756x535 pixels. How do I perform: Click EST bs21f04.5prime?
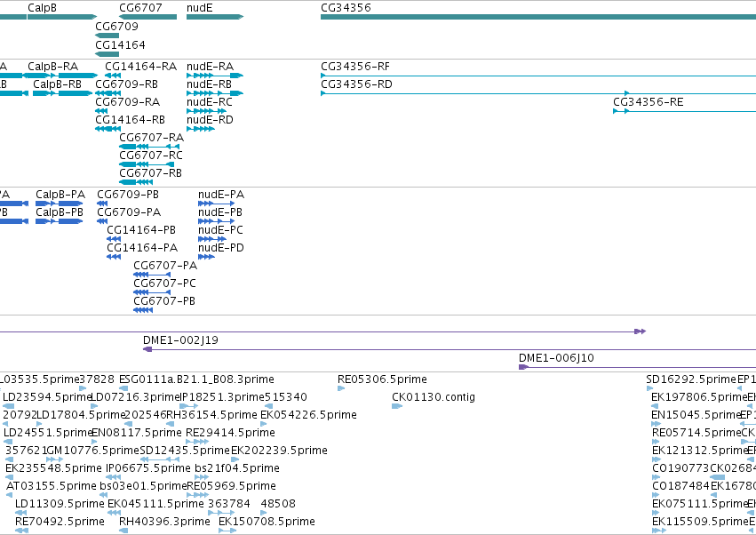coord(237,468)
